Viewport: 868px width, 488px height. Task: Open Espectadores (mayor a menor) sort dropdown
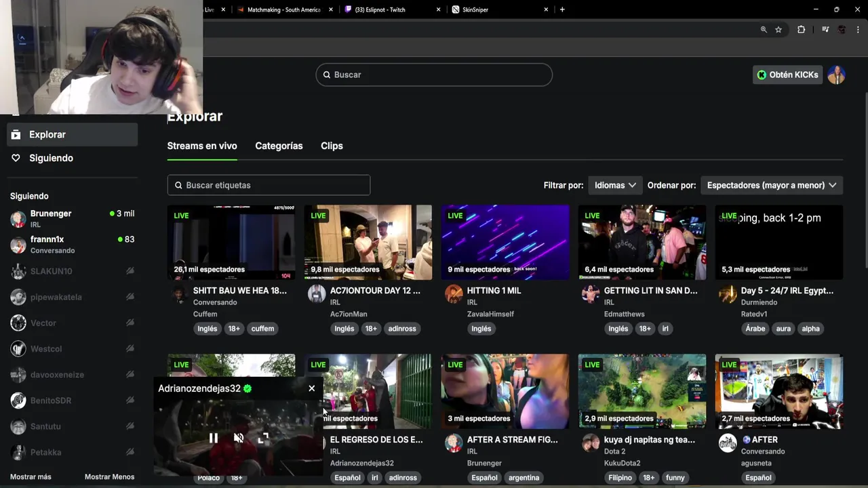(772, 185)
